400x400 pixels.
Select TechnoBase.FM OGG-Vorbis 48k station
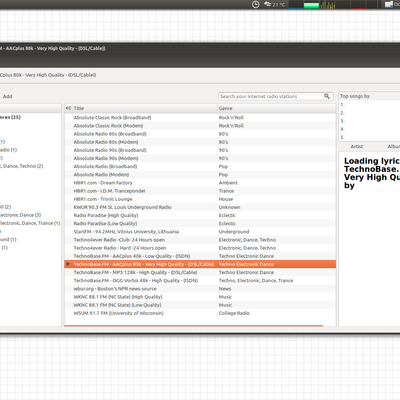pos(200,280)
